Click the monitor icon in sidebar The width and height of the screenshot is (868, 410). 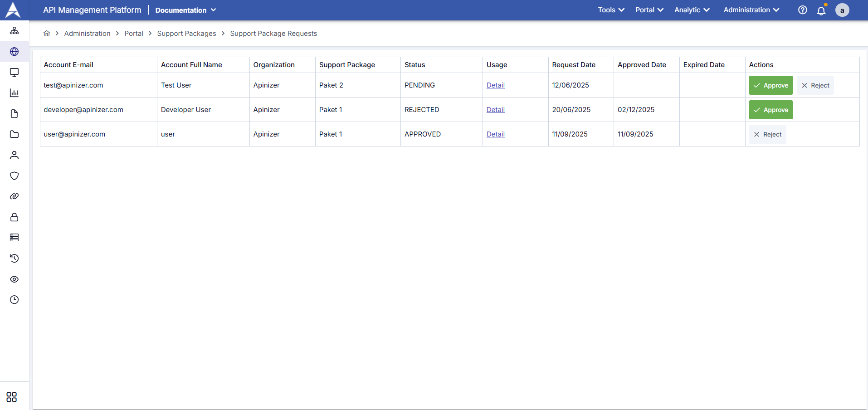15,73
